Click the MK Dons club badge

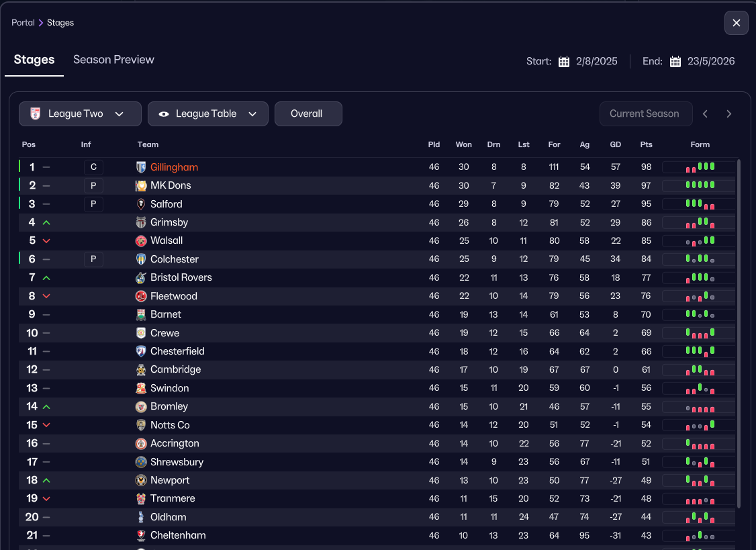point(141,185)
